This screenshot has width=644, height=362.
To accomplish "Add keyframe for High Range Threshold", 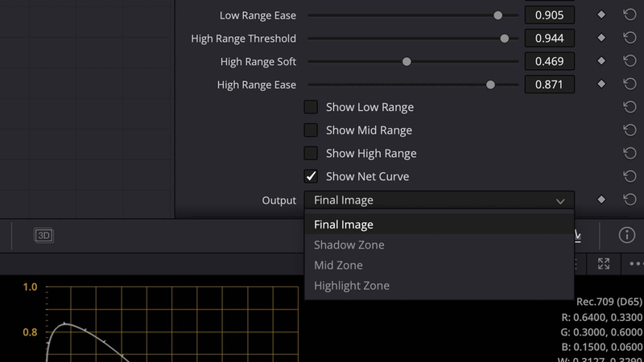I will pyautogui.click(x=601, y=38).
